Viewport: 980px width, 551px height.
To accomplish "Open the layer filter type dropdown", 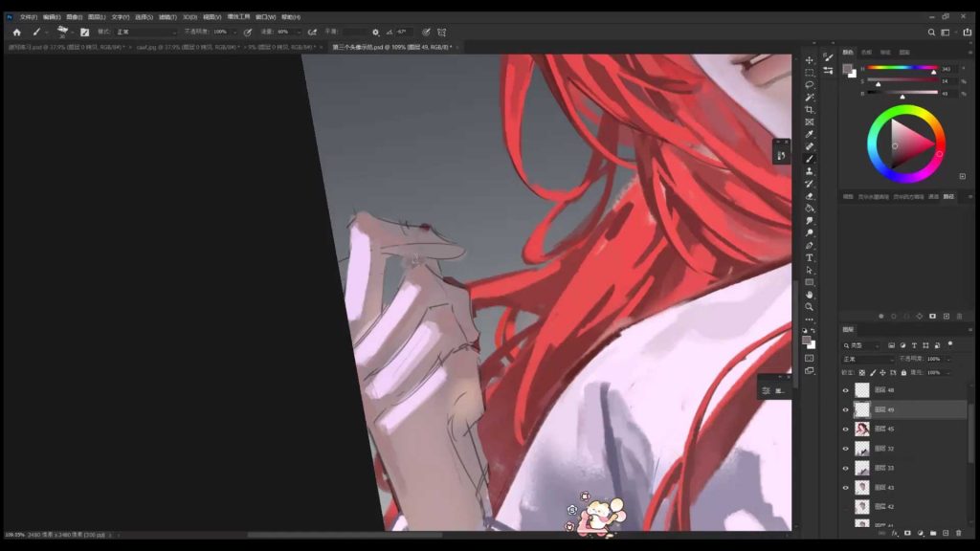I will [861, 345].
